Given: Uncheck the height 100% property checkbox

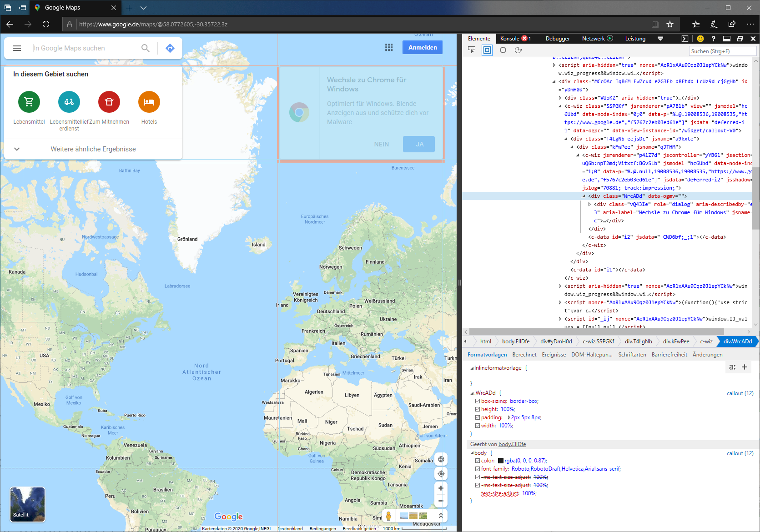Looking at the screenshot, I should 478,409.
